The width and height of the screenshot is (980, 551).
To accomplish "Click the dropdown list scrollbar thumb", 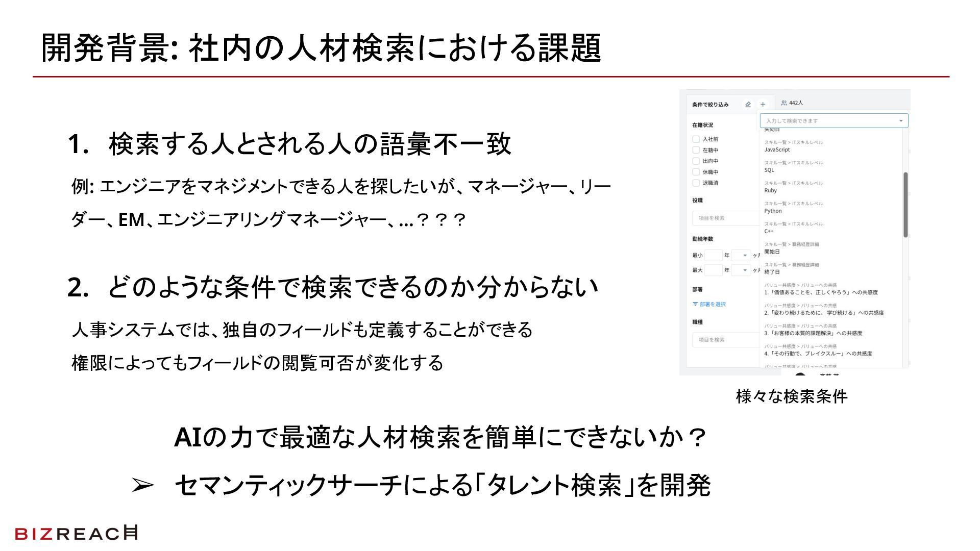I will pos(905,204).
